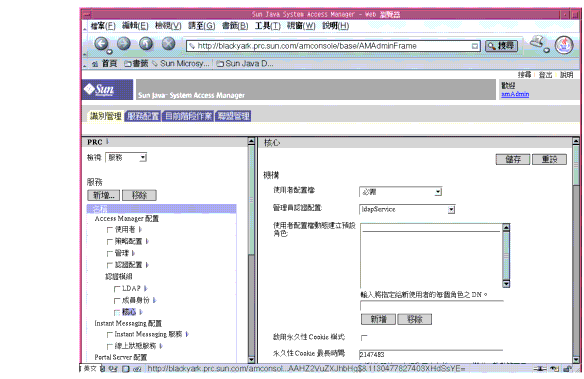Screen dimensions: 584x379
Task: Click the security lock icon in status bar
Action: (567, 369)
